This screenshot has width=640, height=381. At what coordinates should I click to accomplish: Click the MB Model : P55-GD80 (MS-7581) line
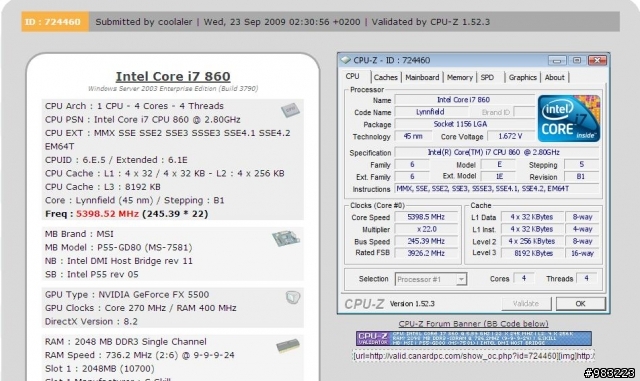[118, 247]
